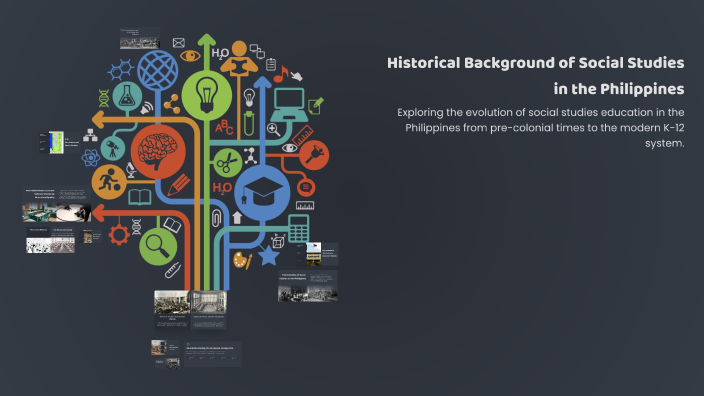
Task: Click the red pencil icon
Action: pos(179,185)
